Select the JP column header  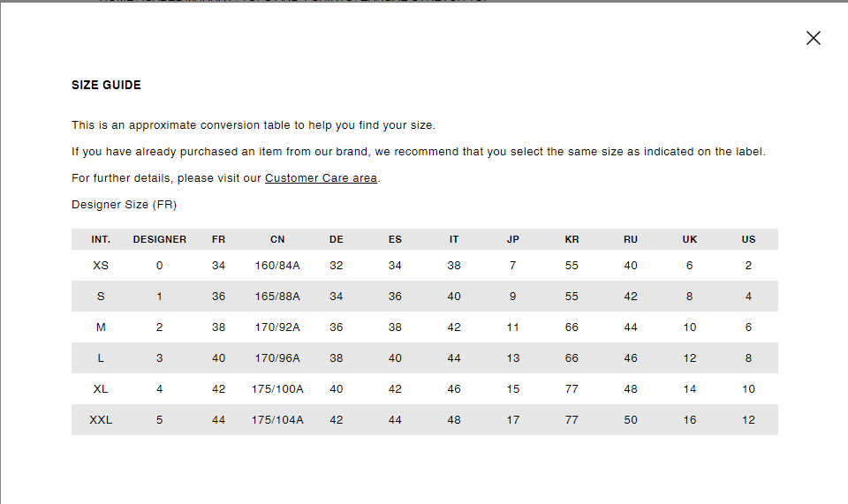513,239
